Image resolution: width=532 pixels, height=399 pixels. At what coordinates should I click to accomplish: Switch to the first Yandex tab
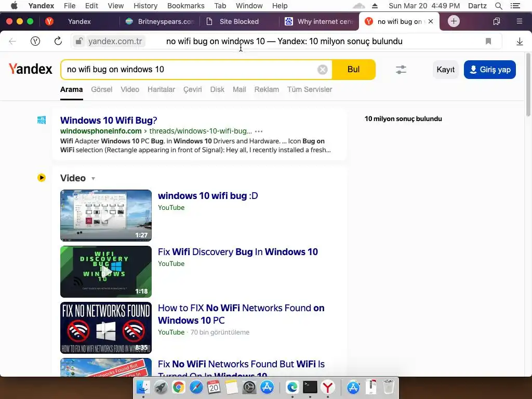pos(79,21)
